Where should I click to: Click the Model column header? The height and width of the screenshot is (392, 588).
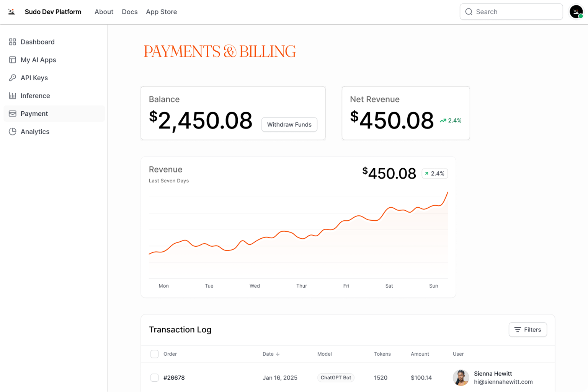(325, 354)
